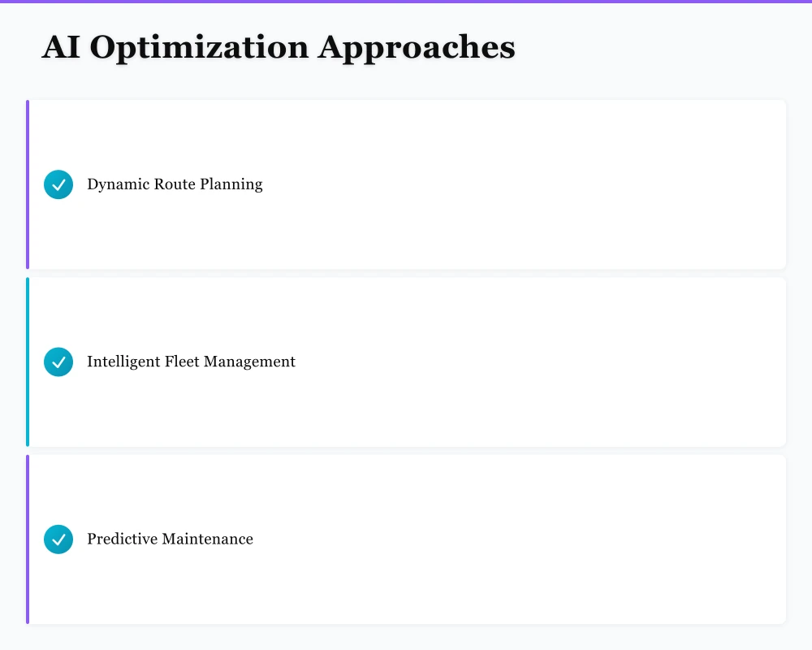Viewport: 812px width, 650px height.
Task: Click the purple accent bar on the first card
Action: click(27, 184)
